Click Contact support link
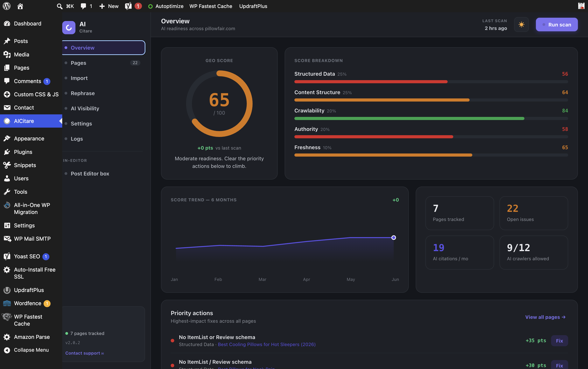588x369 pixels. point(84,353)
